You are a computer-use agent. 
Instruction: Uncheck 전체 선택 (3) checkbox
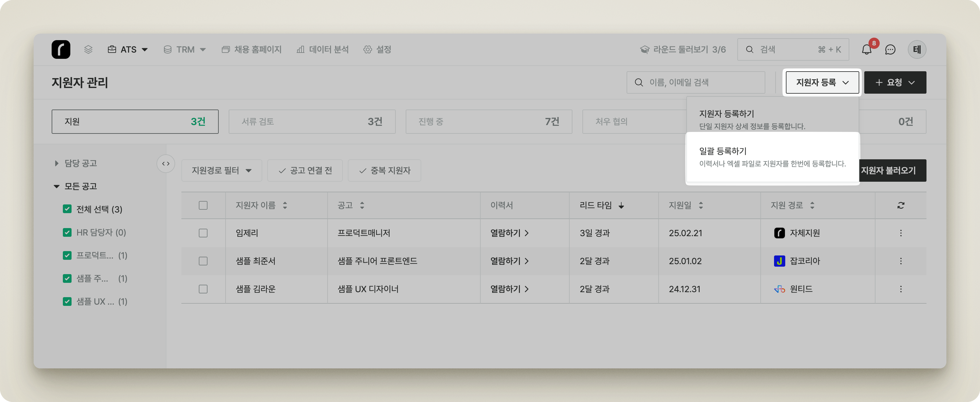coord(67,209)
